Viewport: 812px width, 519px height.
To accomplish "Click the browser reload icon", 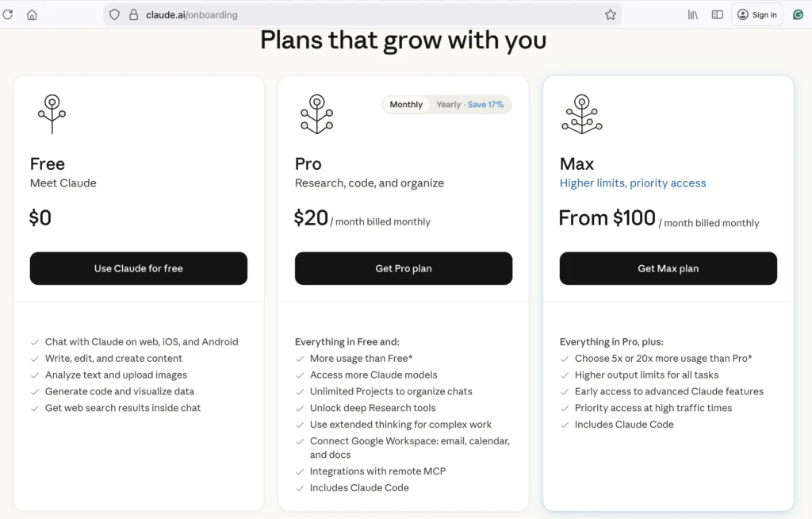I will (x=9, y=14).
